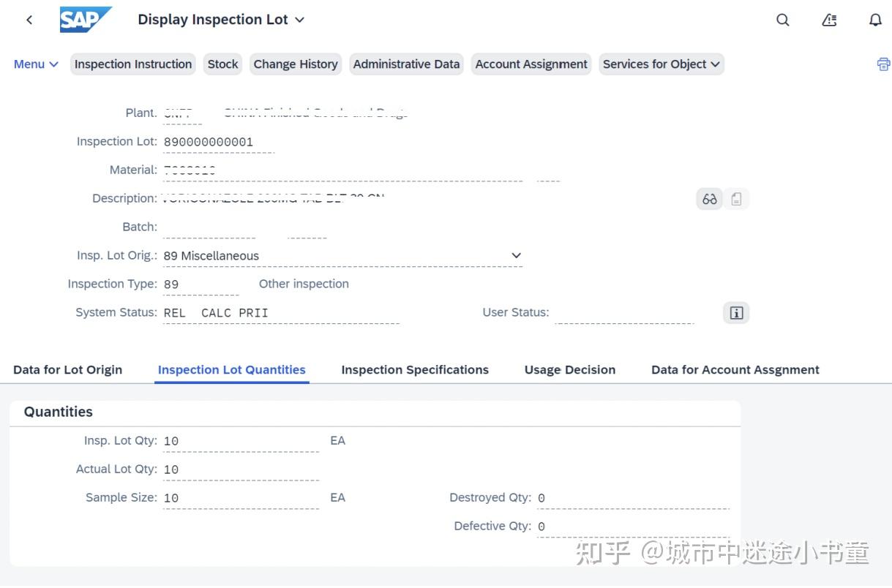Image resolution: width=892 pixels, height=588 pixels.
Task: Expand the Display Inspection Lot title dropdown
Action: coord(299,20)
